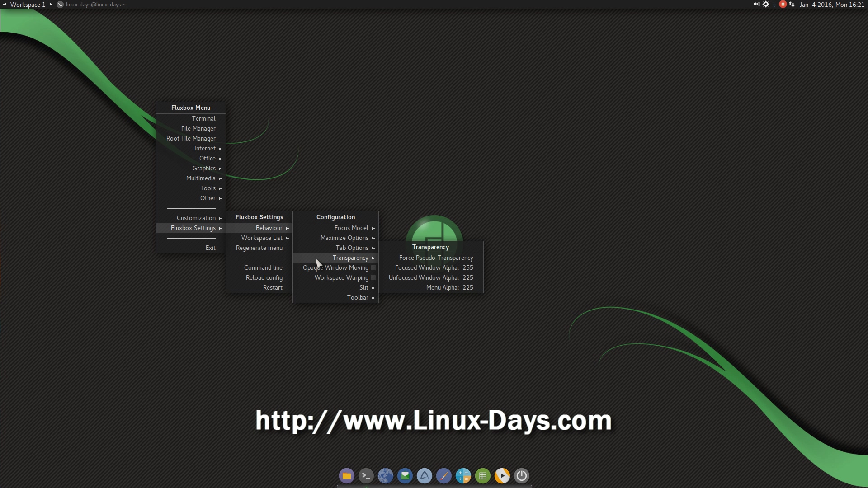Click the Fluxbox Menu title
Screen dimensions: 868x488
coord(191,108)
